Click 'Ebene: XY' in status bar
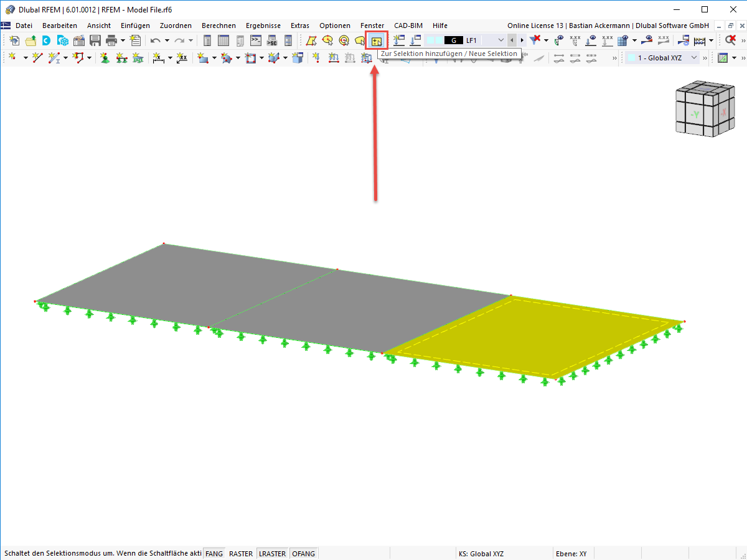This screenshot has width=747, height=560. coord(570,553)
